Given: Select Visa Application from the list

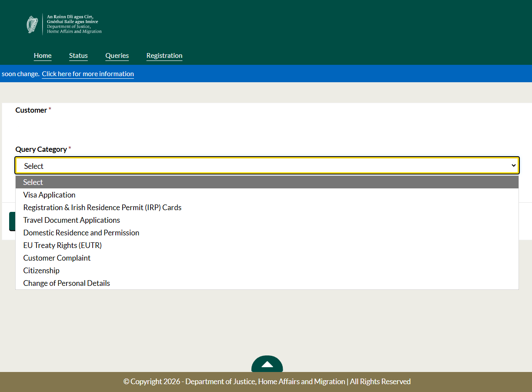Looking at the screenshot, I should (x=267, y=195).
